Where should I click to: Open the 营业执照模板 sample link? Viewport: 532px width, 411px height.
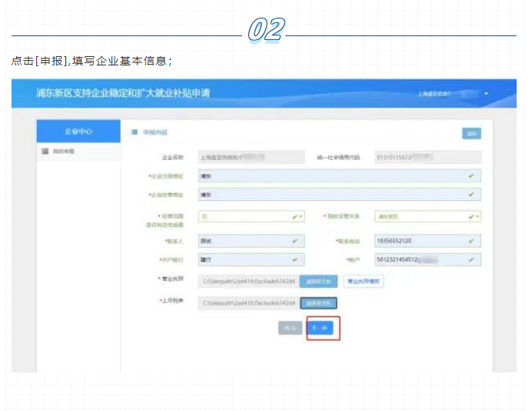pos(364,282)
